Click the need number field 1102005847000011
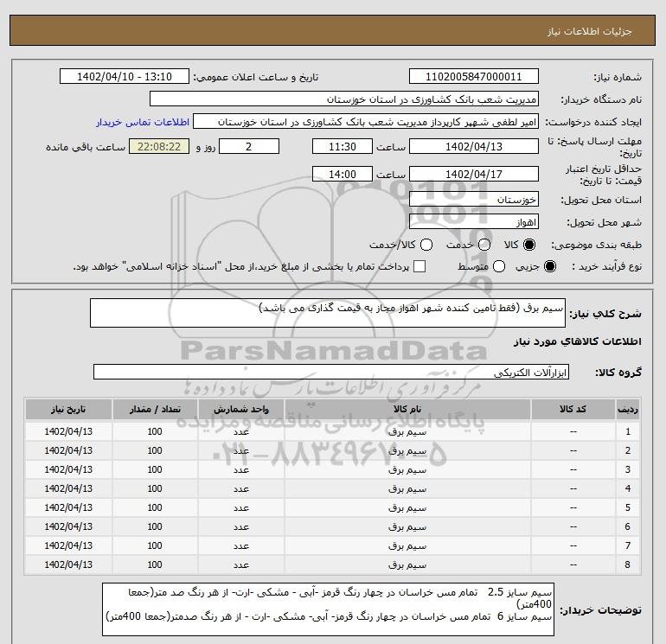Viewport: 666px width, 644px height. 474,76
